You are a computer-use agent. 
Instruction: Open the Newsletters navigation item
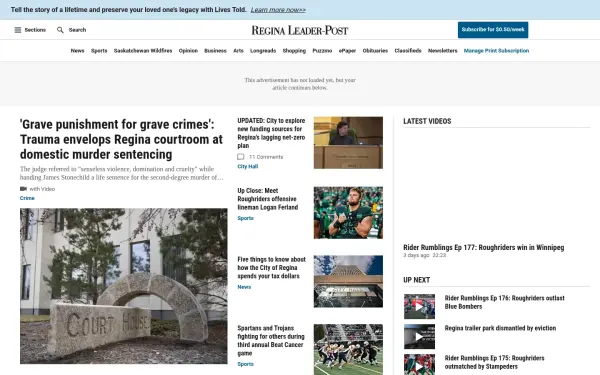pos(443,51)
